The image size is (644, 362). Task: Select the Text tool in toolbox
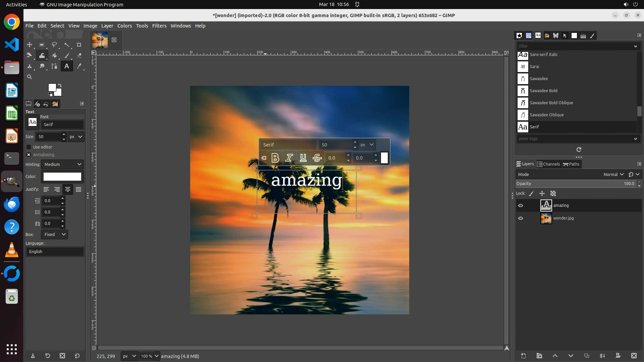[x=67, y=66]
